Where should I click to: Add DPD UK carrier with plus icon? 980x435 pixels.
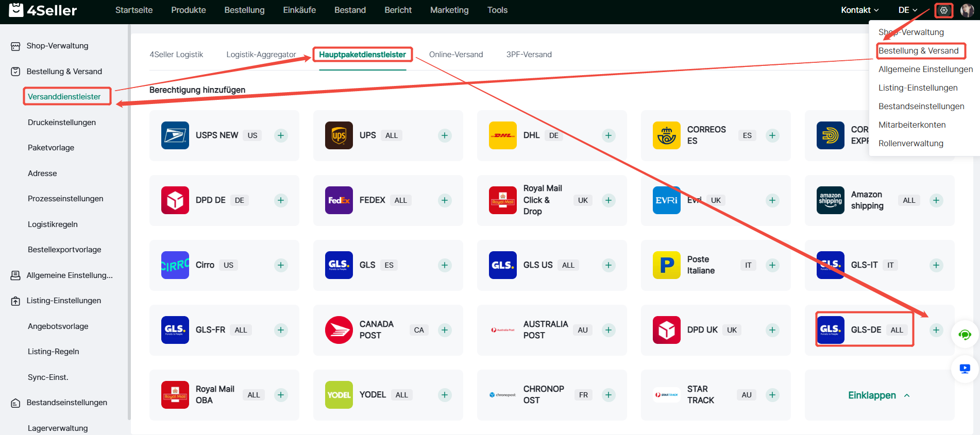click(x=772, y=330)
